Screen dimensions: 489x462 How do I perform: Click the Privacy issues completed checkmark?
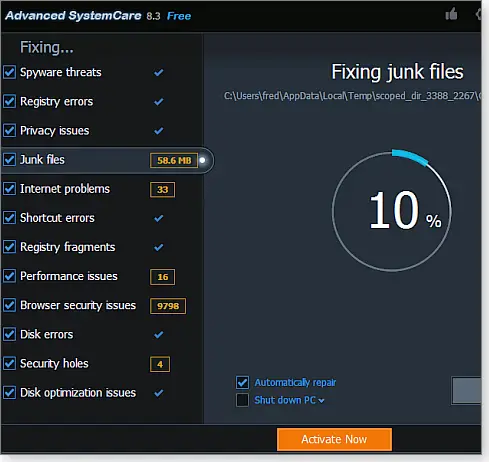(x=159, y=131)
